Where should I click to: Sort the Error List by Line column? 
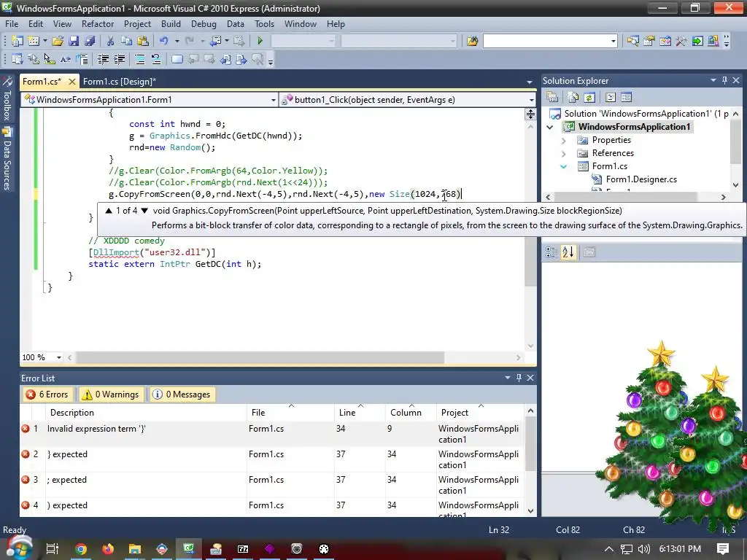tap(360, 413)
